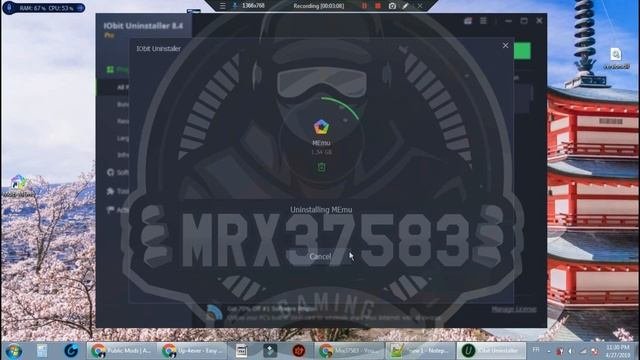Switch to Chrome 'Public Mods' taskbar window
This screenshot has height=360, width=640.
pos(121,351)
